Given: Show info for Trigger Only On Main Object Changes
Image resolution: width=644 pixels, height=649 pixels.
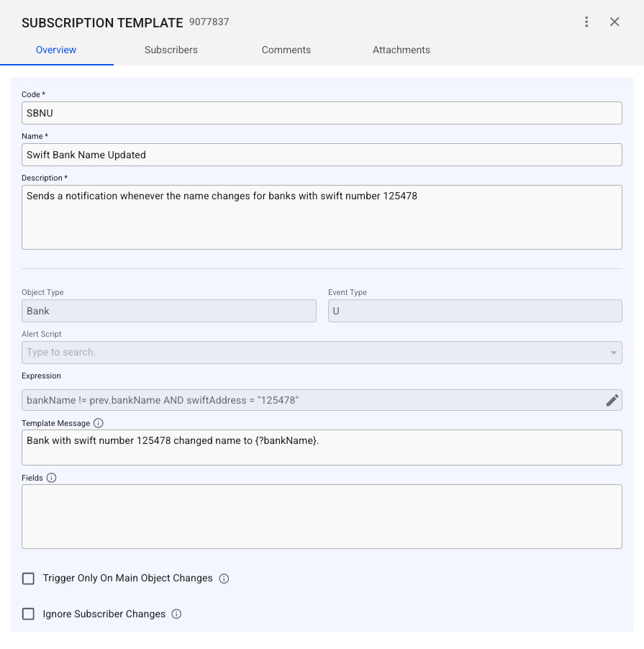Looking at the screenshot, I should (x=224, y=578).
